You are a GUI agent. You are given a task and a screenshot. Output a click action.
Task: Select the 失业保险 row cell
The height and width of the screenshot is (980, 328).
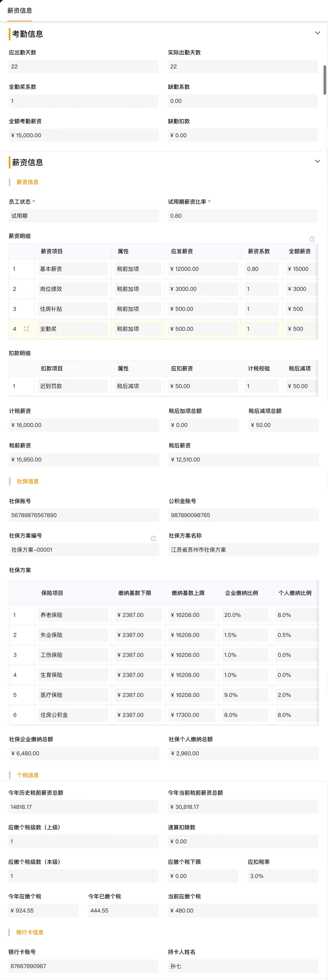[73, 635]
